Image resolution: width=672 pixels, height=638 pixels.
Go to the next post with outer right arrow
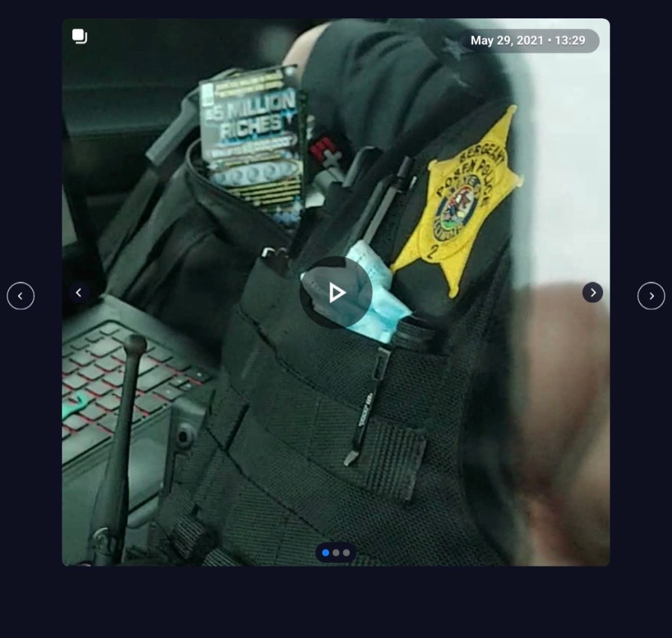click(x=651, y=296)
